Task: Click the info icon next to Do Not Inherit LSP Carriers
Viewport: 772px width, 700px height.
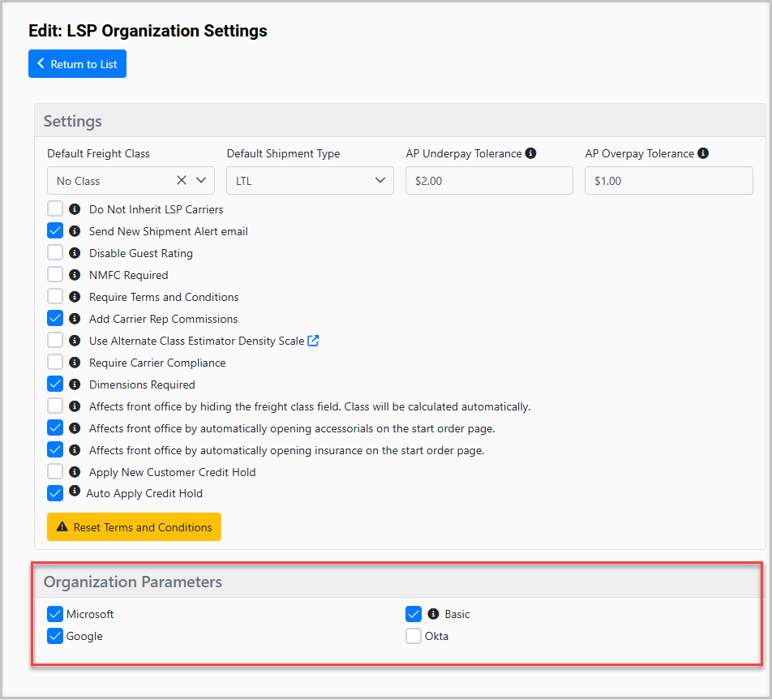Action: [74, 209]
